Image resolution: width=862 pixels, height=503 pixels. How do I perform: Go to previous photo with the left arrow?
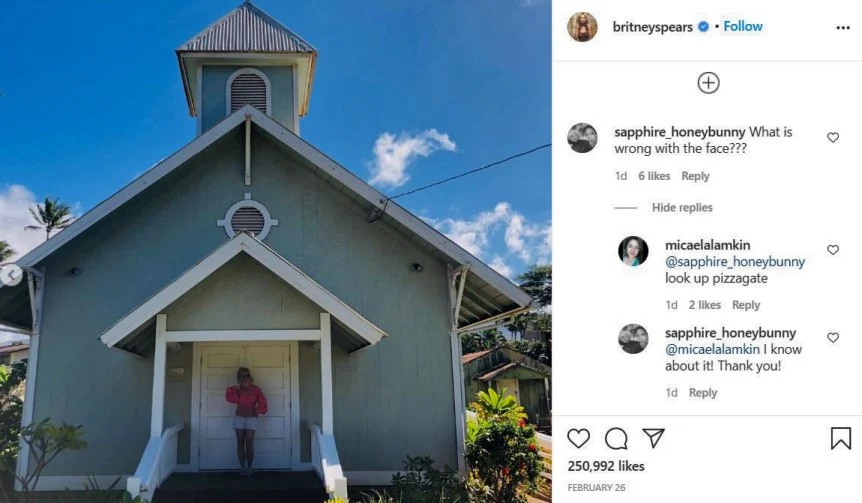pos(10,275)
